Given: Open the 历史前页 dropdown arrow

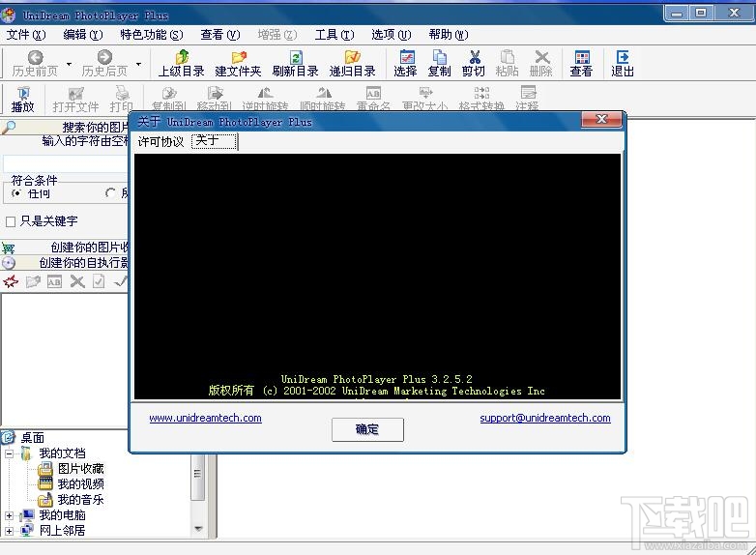Looking at the screenshot, I should coord(70,64).
